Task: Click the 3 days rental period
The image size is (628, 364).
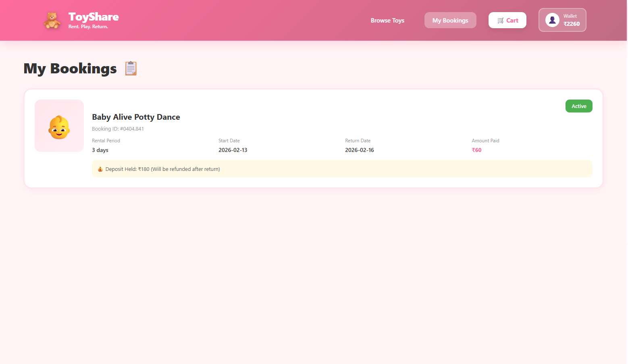Action: (x=100, y=150)
